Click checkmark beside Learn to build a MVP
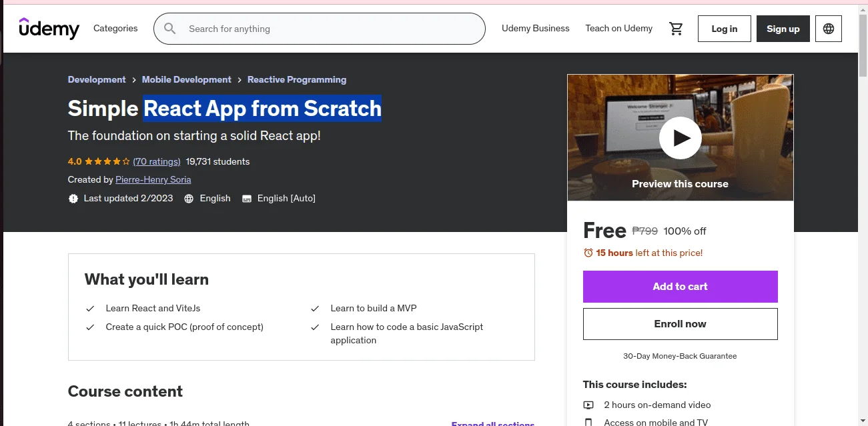Viewport: 868px width, 426px height. [315, 309]
